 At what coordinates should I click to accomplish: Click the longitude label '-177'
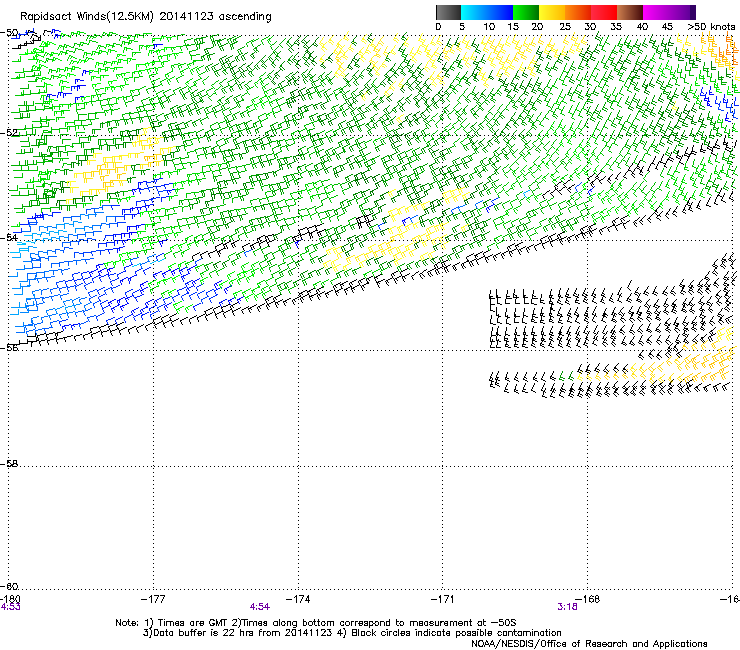coord(153,599)
